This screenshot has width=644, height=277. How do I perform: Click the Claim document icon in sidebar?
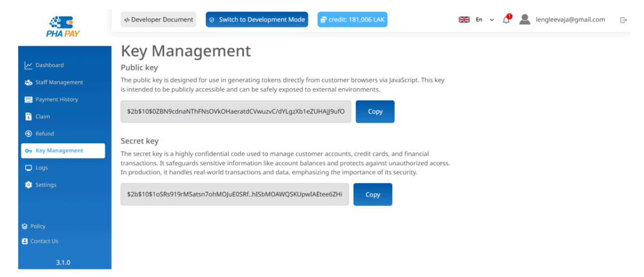point(28,117)
